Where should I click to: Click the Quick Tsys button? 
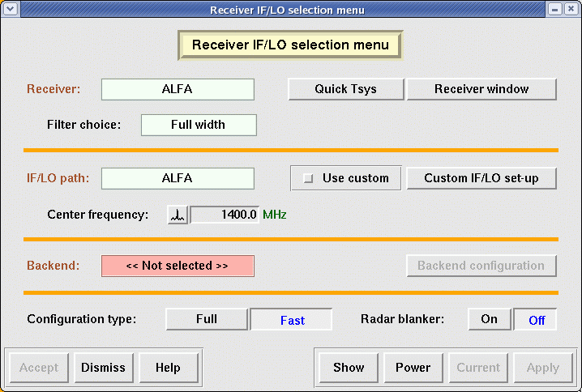coord(345,89)
